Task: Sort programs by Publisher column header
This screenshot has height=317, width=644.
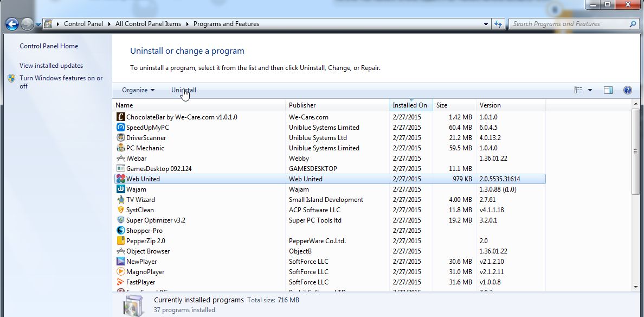Action: (x=302, y=105)
